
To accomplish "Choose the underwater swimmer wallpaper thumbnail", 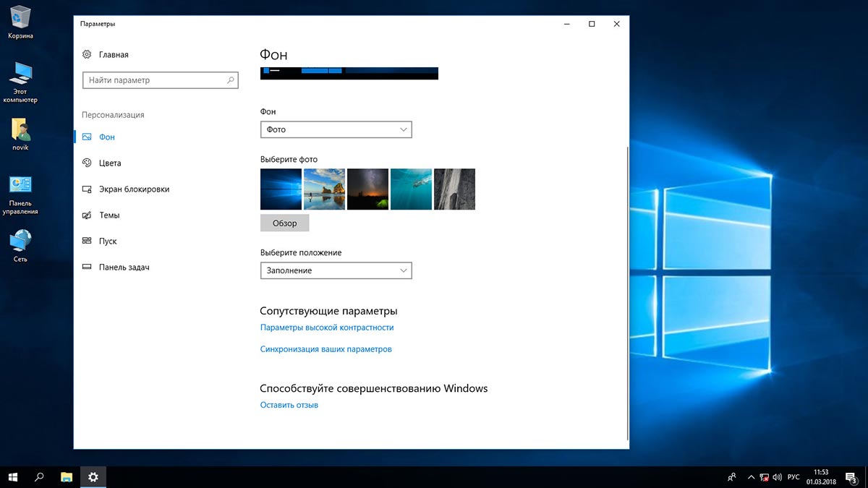I will pos(411,189).
